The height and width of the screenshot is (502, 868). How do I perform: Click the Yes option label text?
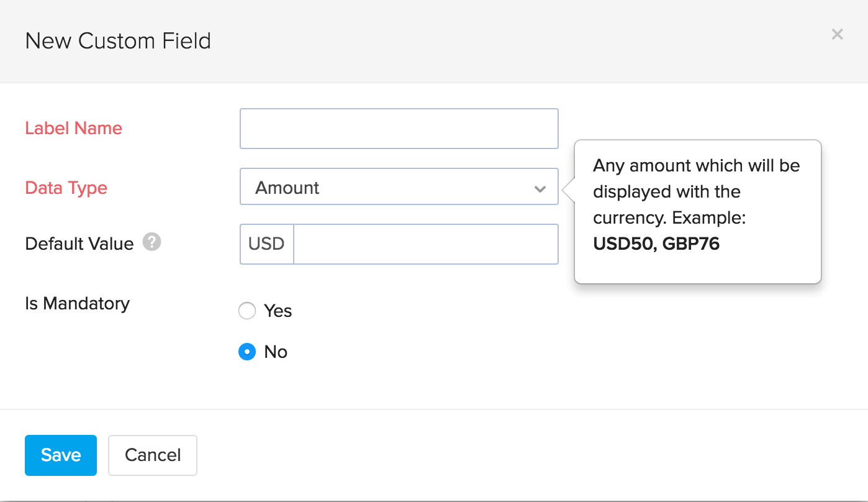click(278, 311)
